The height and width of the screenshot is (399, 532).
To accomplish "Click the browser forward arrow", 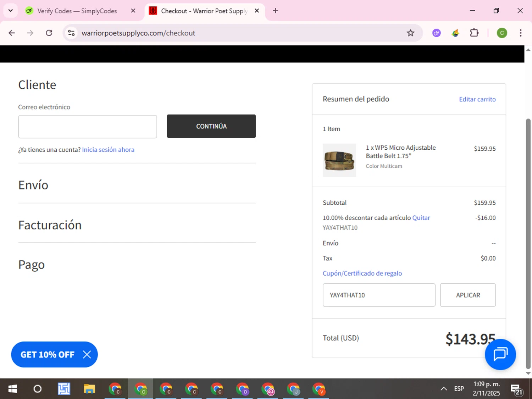I will pyautogui.click(x=30, y=33).
